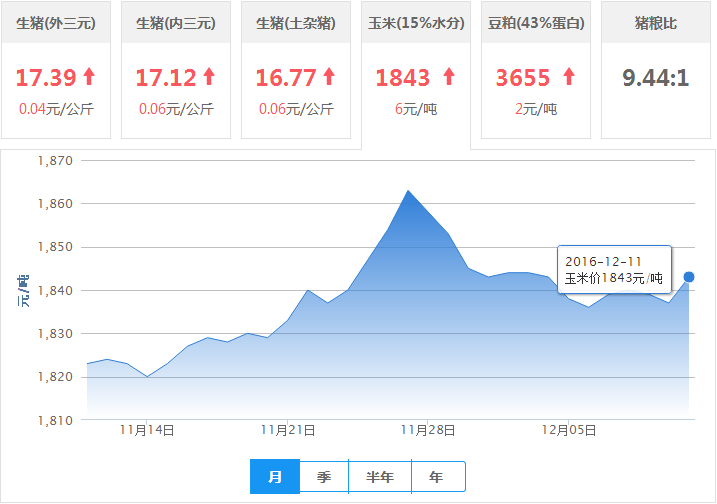Click the 1,810 y-axis label

[x=55, y=420]
